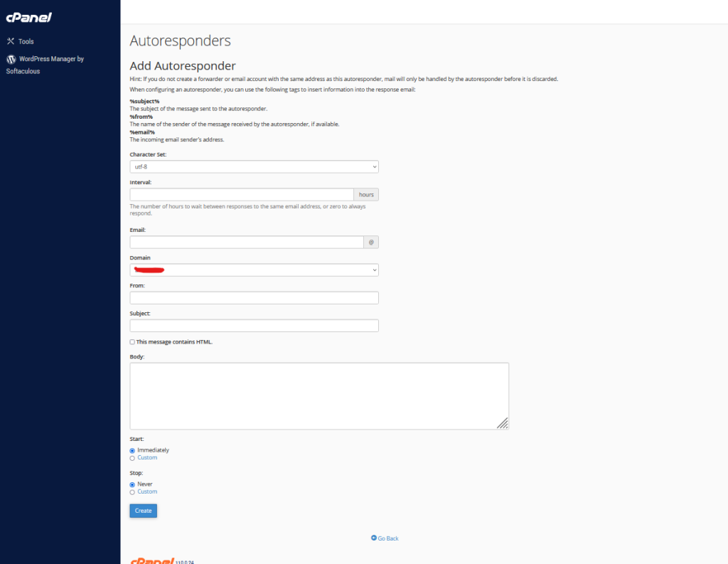The width and height of the screenshot is (728, 564).
Task: Click the Body textarea resize handle
Action: 502,423
